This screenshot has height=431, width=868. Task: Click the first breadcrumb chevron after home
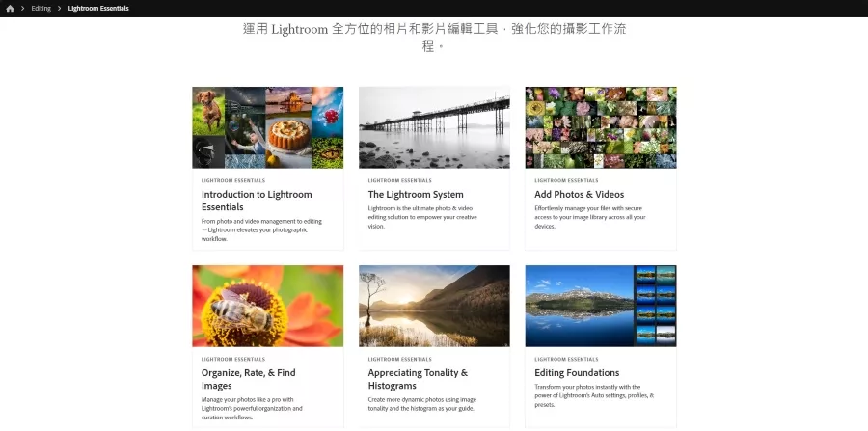tap(23, 9)
